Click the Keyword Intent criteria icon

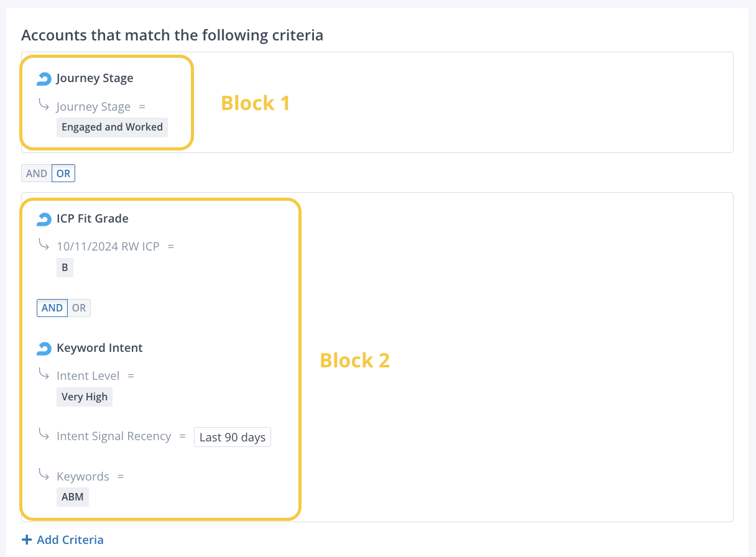pos(44,348)
